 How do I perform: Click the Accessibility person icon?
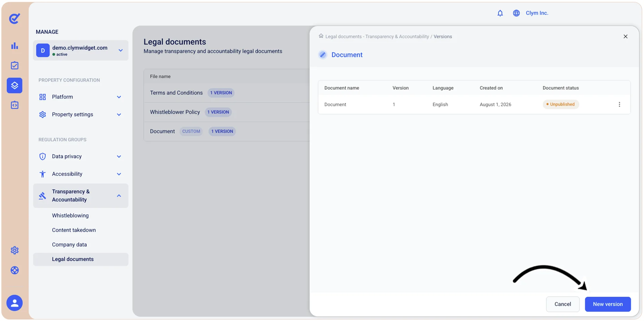42,174
